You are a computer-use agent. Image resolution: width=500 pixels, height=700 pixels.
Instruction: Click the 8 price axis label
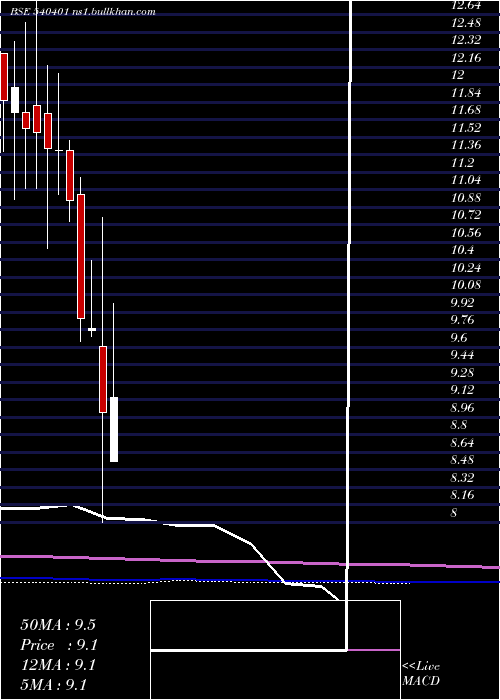[454, 512]
